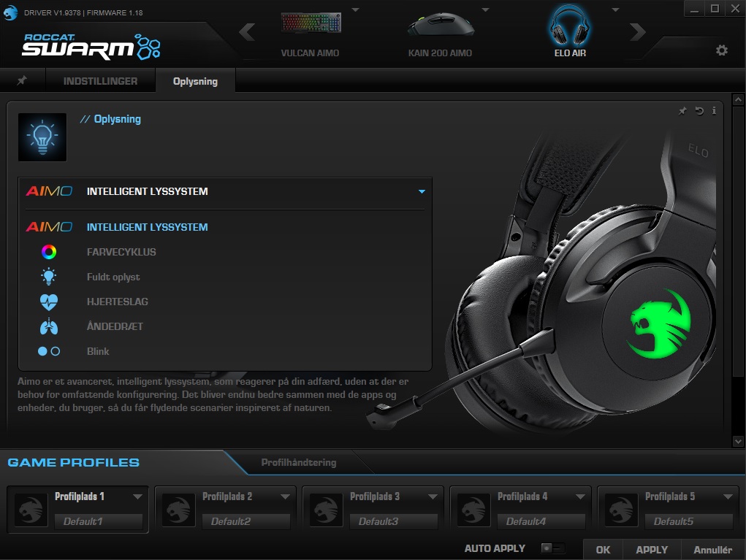The image size is (746, 560).
Task: Click the Roccat Swarm logo
Action: pos(91,46)
